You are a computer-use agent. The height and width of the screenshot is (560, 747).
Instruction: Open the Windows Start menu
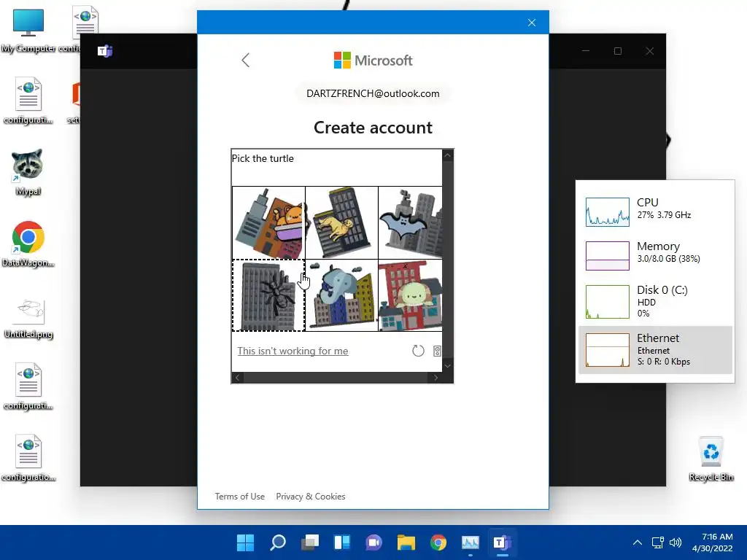click(245, 542)
